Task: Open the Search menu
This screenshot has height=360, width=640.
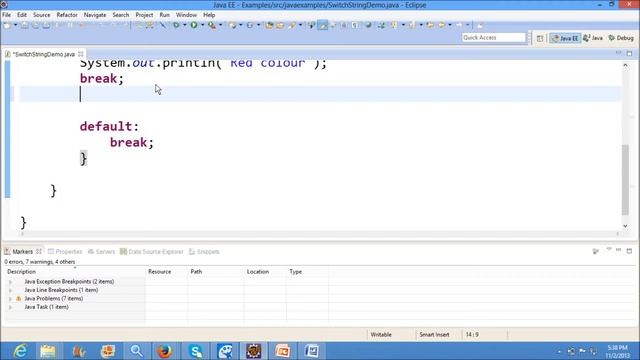Action: 120,15
